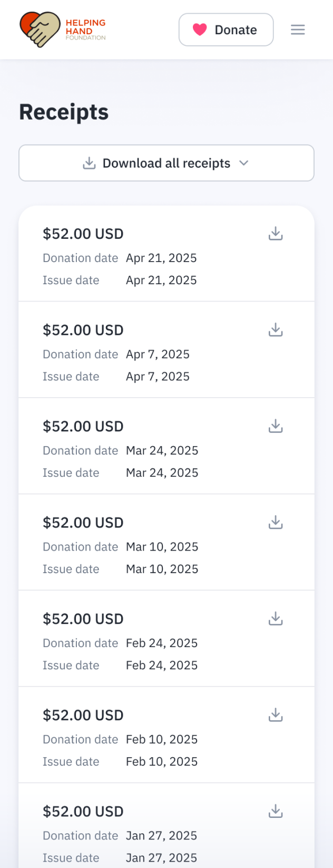The width and height of the screenshot is (333, 868).
Task: Download the Feb 10, 2025 receipt
Action: pos(276,715)
